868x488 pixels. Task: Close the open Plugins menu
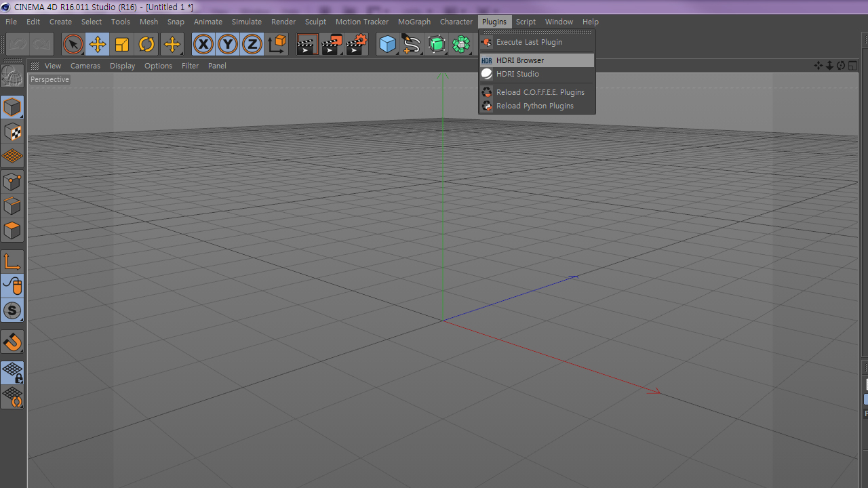click(x=494, y=22)
